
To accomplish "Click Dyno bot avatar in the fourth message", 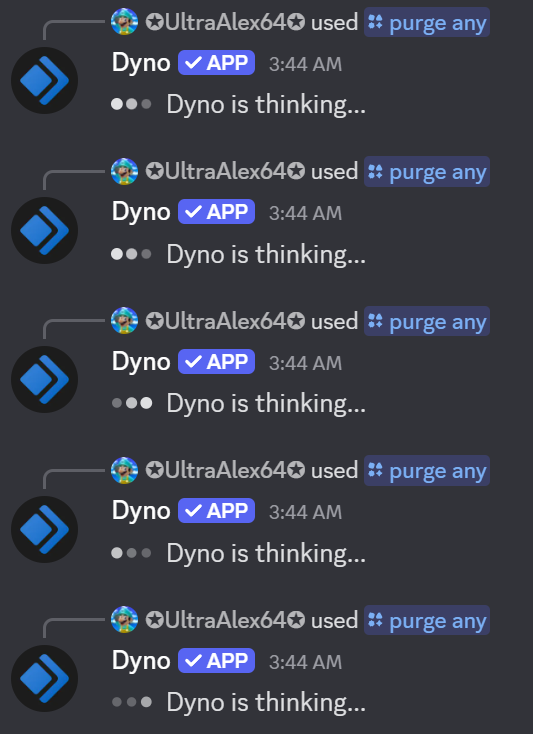I will tap(44, 529).
